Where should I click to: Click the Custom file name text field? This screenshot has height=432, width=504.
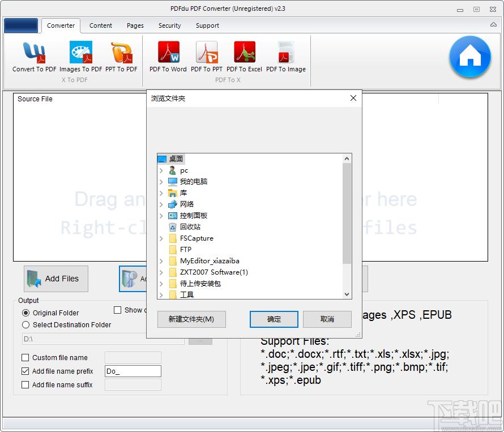pos(133,357)
